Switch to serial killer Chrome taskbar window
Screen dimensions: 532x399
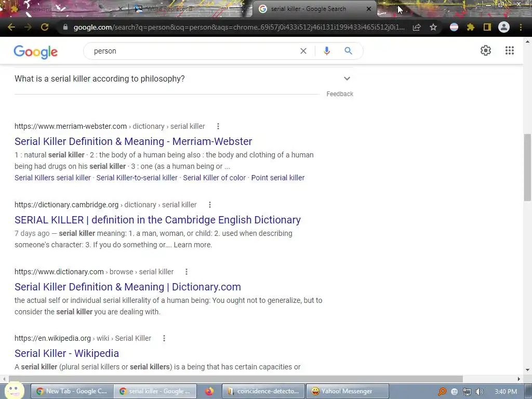(x=155, y=391)
